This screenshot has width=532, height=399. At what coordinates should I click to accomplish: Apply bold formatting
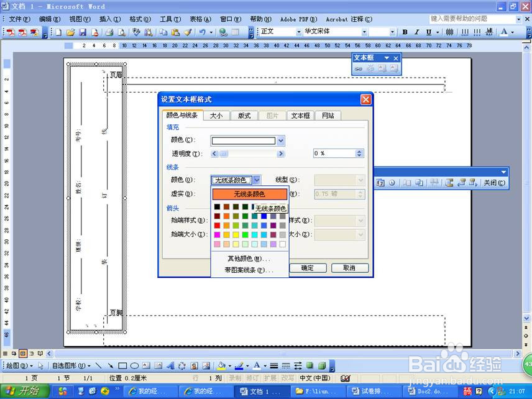[x=405, y=32]
